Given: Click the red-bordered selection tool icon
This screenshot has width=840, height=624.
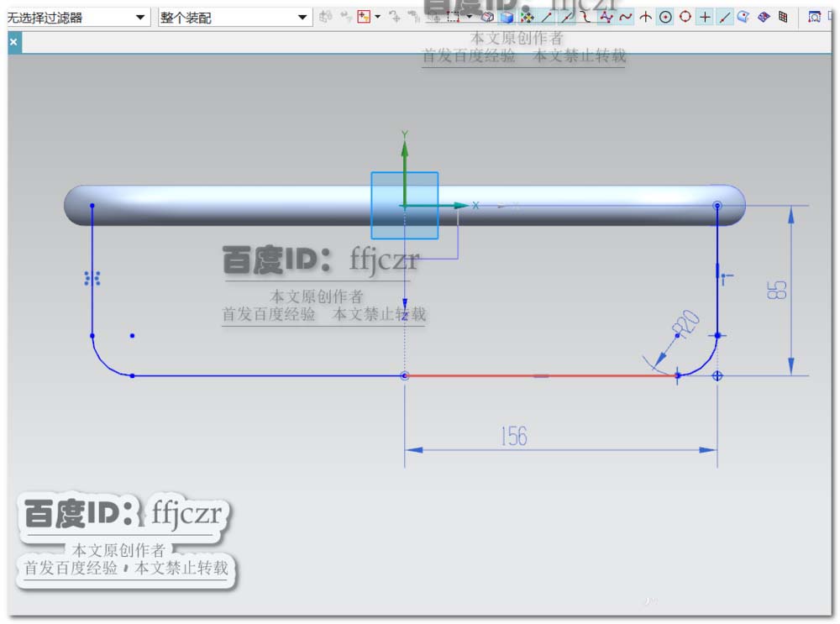Looking at the screenshot, I should 364,17.
